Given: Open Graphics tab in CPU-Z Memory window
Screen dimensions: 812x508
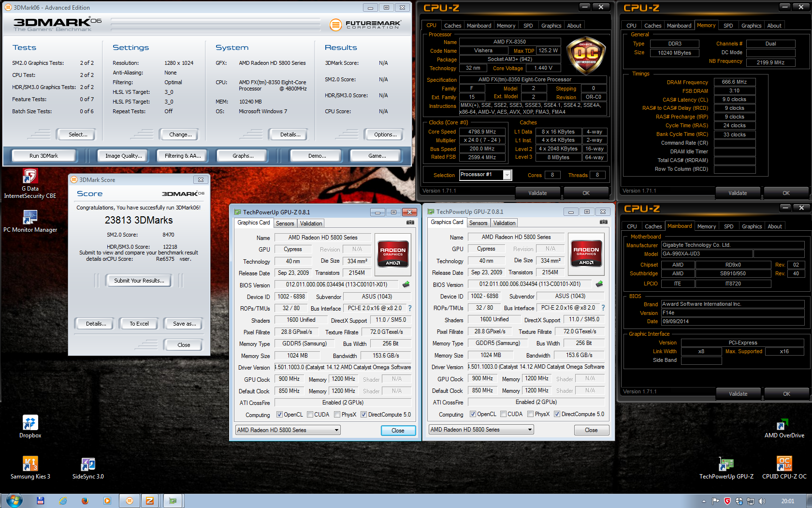Looking at the screenshot, I should click(751, 26).
